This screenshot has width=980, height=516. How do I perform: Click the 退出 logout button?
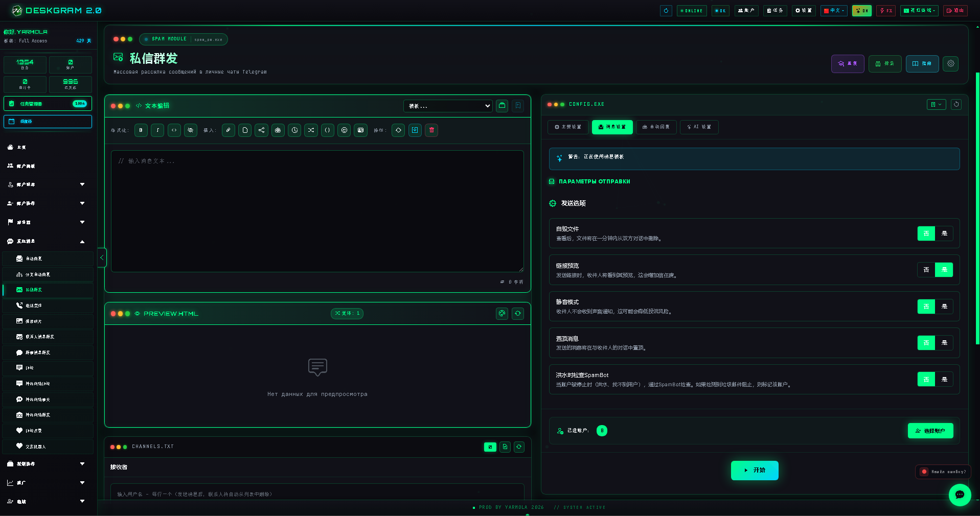(955, 11)
